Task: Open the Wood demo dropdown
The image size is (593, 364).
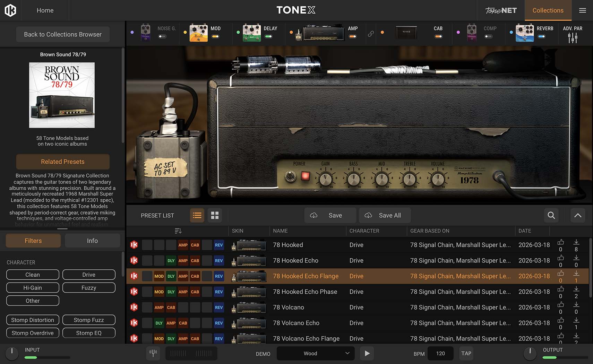Action: [316, 353]
